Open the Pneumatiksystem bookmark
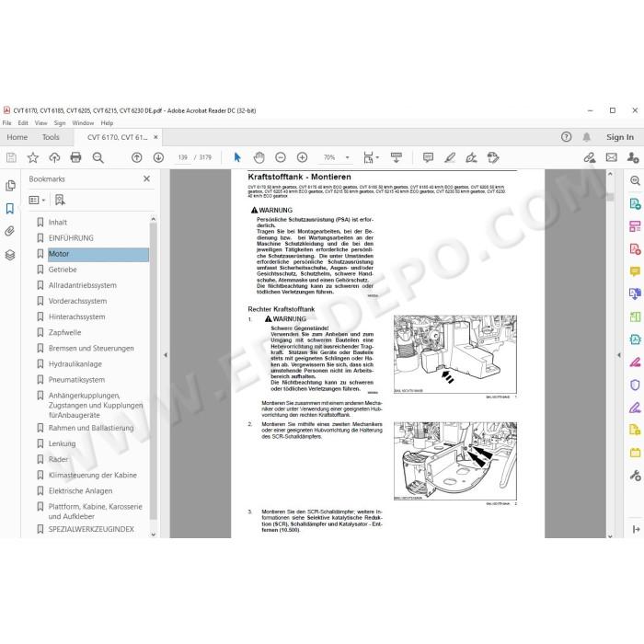 pos(76,379)
